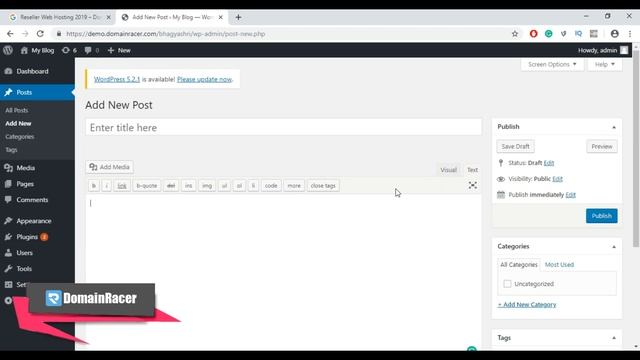Click the blue Publish button
Screen dimensions: 640x360
tap(602, 216)
